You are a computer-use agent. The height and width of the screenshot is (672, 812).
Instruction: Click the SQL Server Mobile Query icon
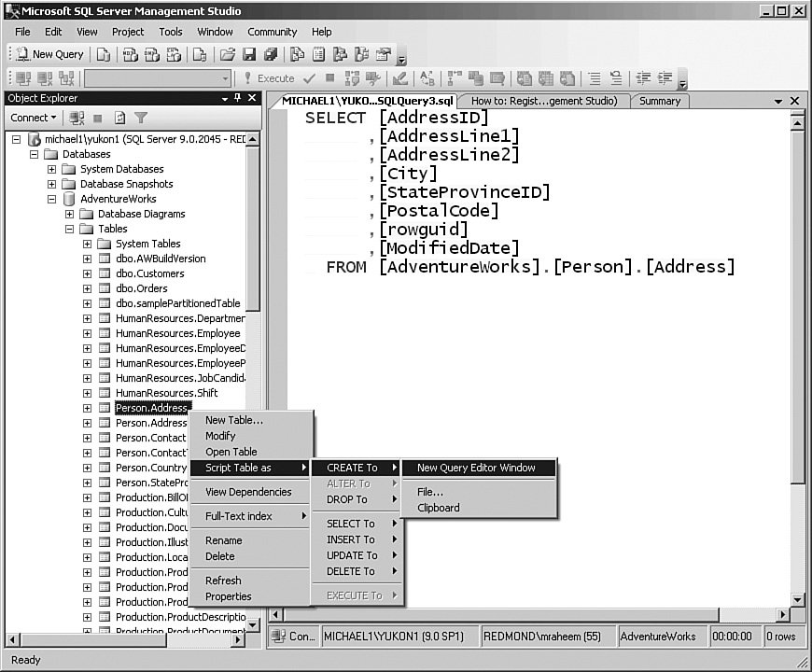click(x=200, y=54)
